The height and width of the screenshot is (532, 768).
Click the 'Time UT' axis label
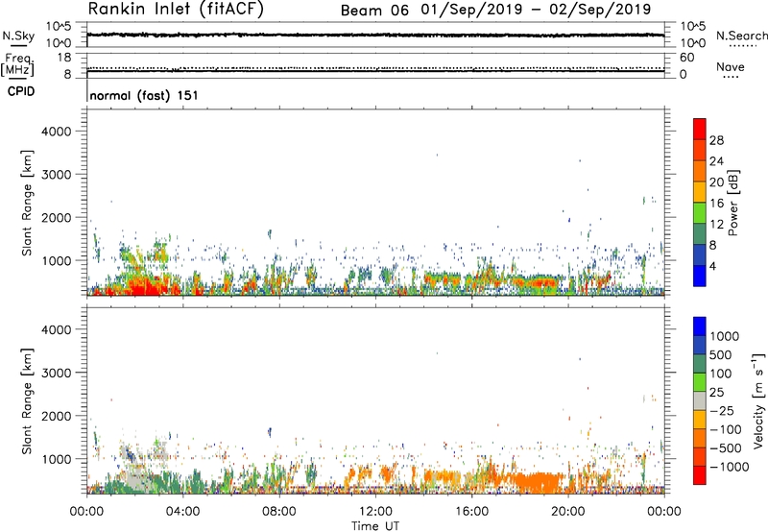375,526
